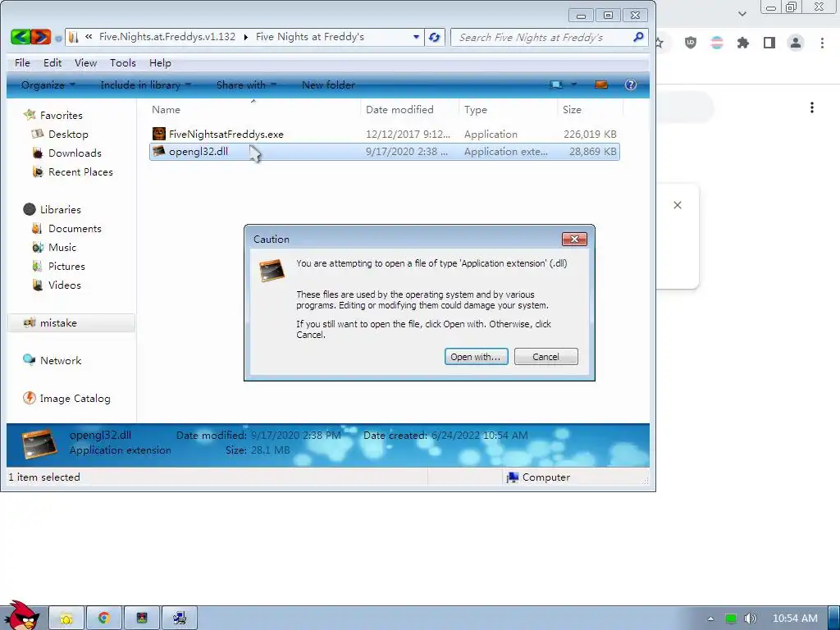The height and width of the screenshot is (630, 840).
Task: Open Downloads in the navigation pane
Action: pyautogui.click(x=67, y=153)
